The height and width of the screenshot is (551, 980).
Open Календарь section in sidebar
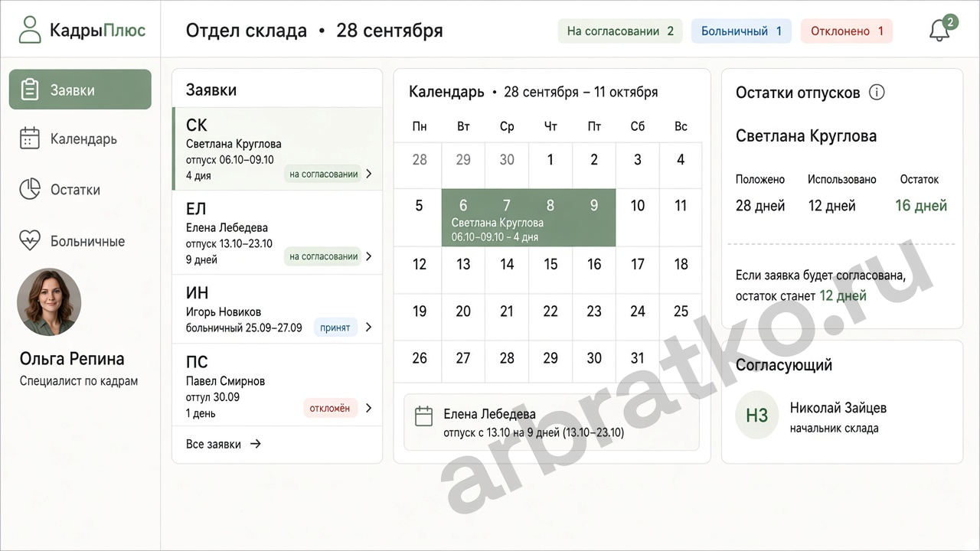[x=80, y=139]
